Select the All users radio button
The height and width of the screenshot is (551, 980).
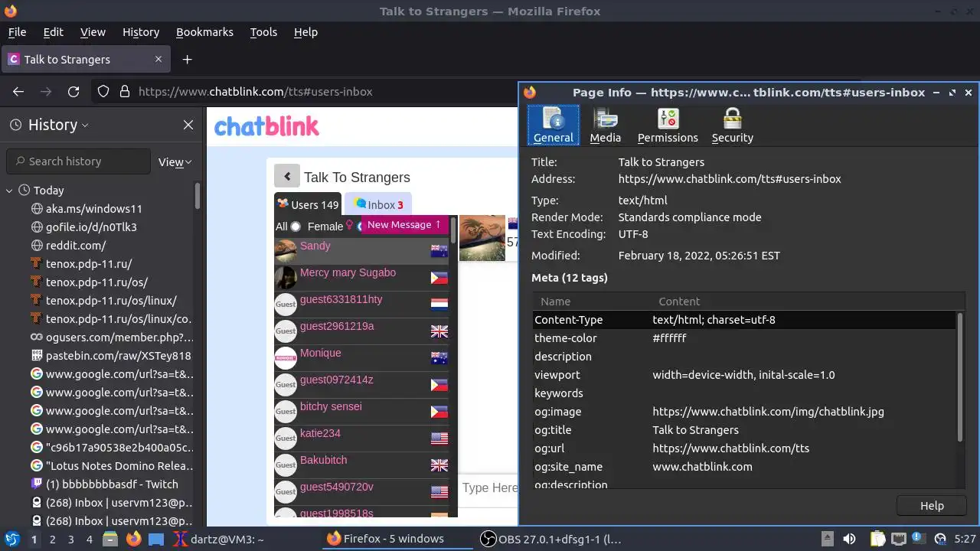click(296, 227)
